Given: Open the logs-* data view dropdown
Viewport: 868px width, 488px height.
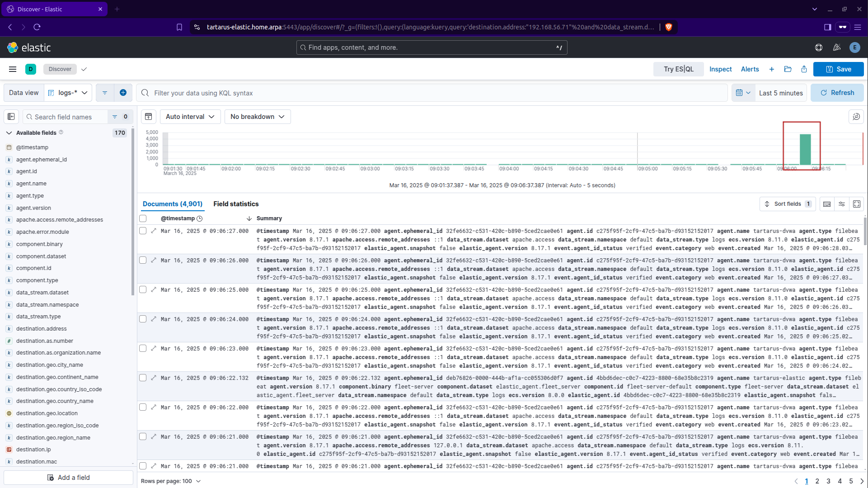Looking at the screenshot, I should coord(68,93).
